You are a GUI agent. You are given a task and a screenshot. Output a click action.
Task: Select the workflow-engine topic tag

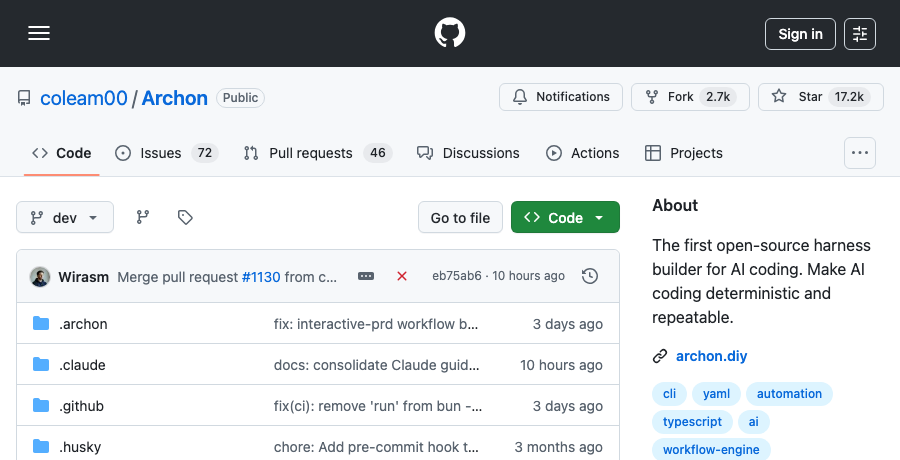711,450
